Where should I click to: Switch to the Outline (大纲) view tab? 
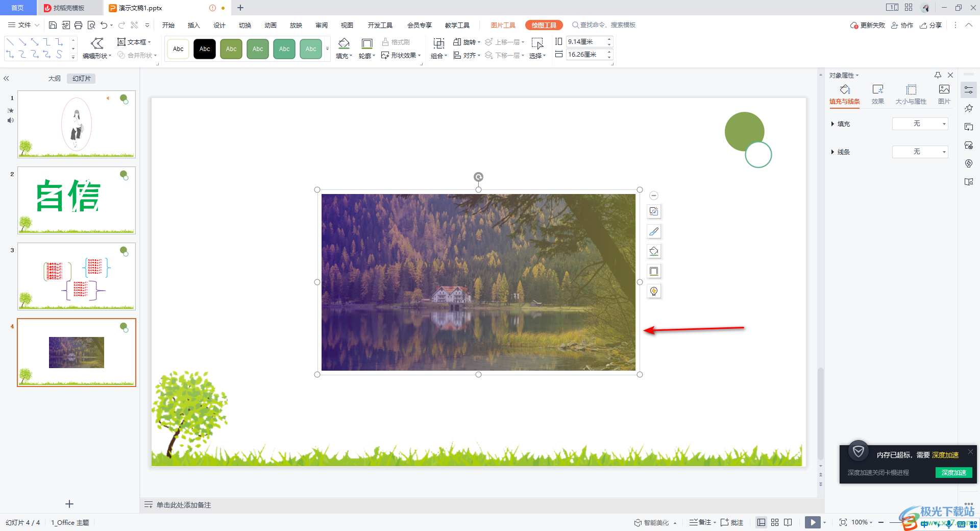(55, 79)
